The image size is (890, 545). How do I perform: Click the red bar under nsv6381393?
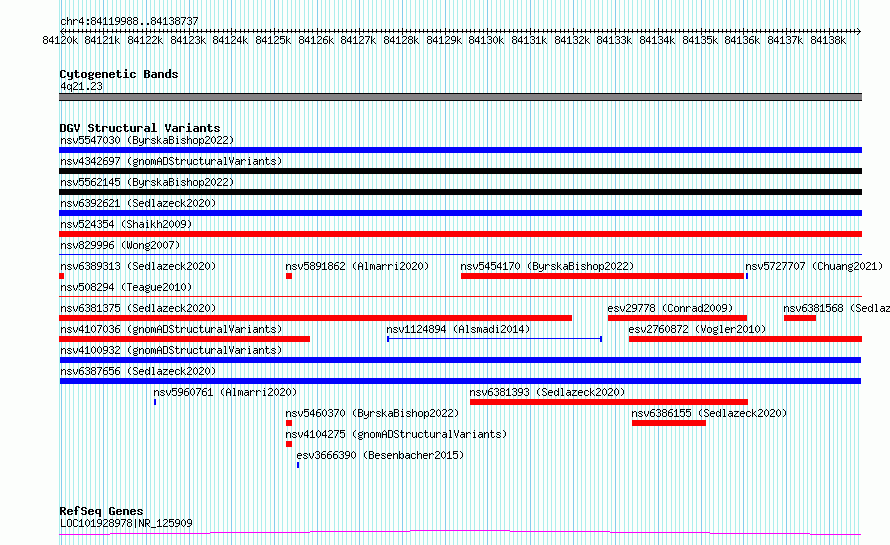coord(609,402)
